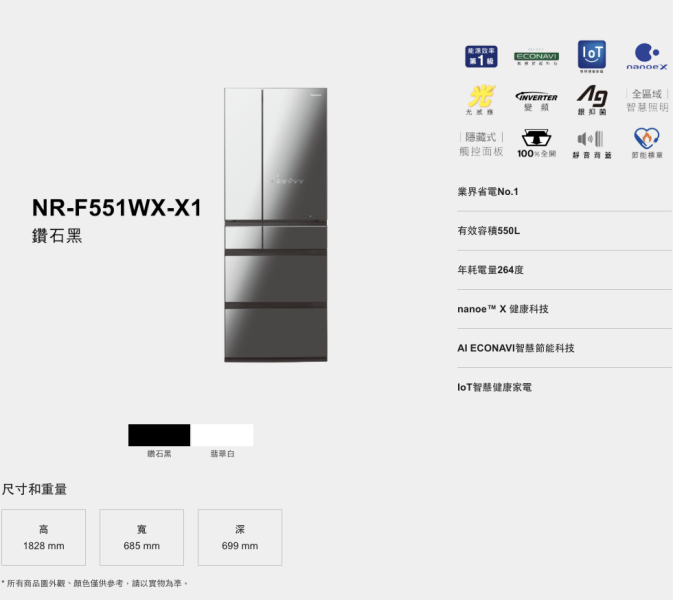Click the NR-F551WX-X1 model title
Viewport: 673px width, 600px height.
pos(117,208)
